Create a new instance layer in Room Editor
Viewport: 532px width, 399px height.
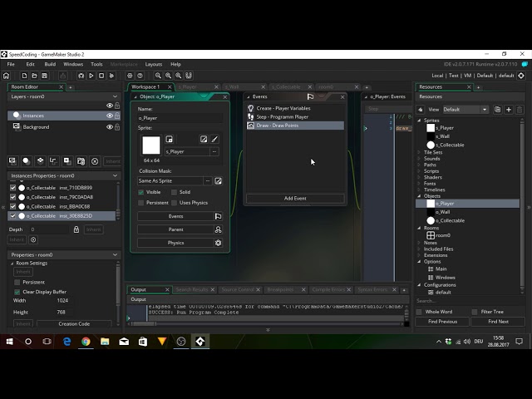click(x=26, y=161)
